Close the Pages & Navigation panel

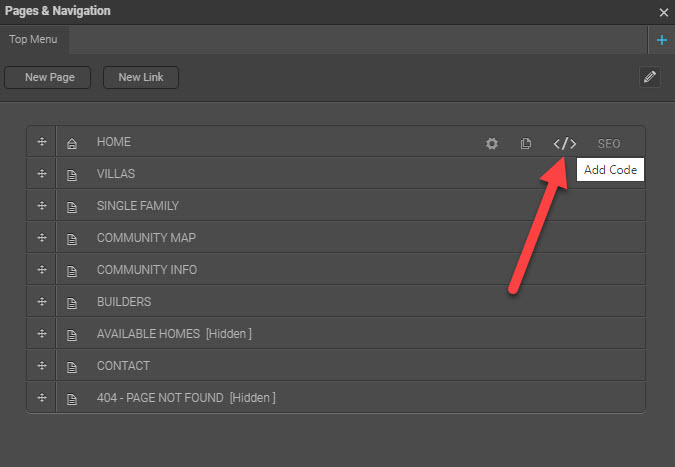(663, 12)
